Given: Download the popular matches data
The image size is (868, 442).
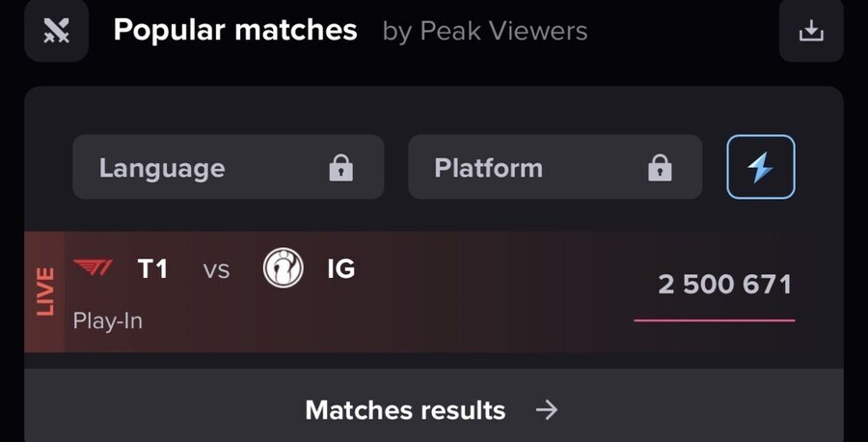Looking at the screenshot, I should (811, 30).
